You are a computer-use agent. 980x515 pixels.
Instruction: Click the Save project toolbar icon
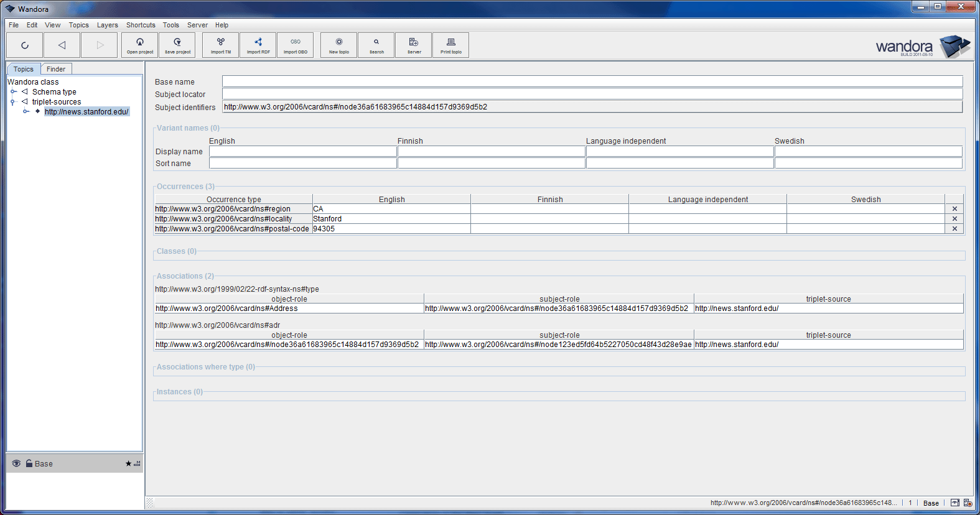177,45
